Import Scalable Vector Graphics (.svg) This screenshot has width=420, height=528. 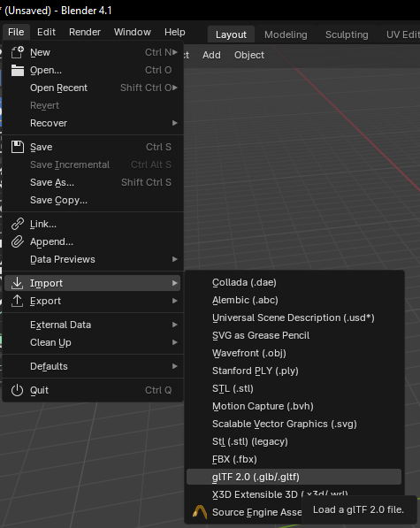click(294, 424)
